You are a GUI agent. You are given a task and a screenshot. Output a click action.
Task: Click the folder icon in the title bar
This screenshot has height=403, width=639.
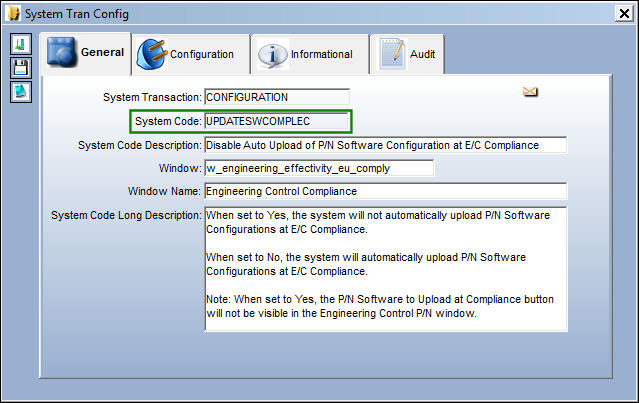[13, 13]
